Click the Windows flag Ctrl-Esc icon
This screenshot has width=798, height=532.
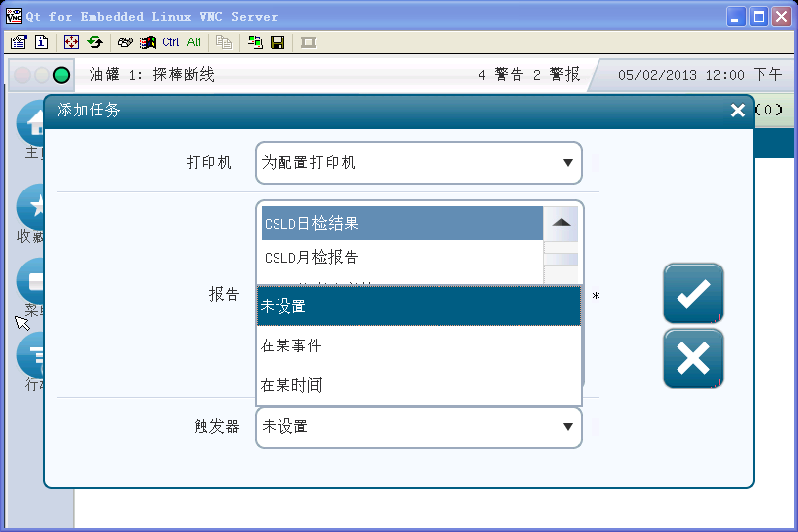(148, 42)
